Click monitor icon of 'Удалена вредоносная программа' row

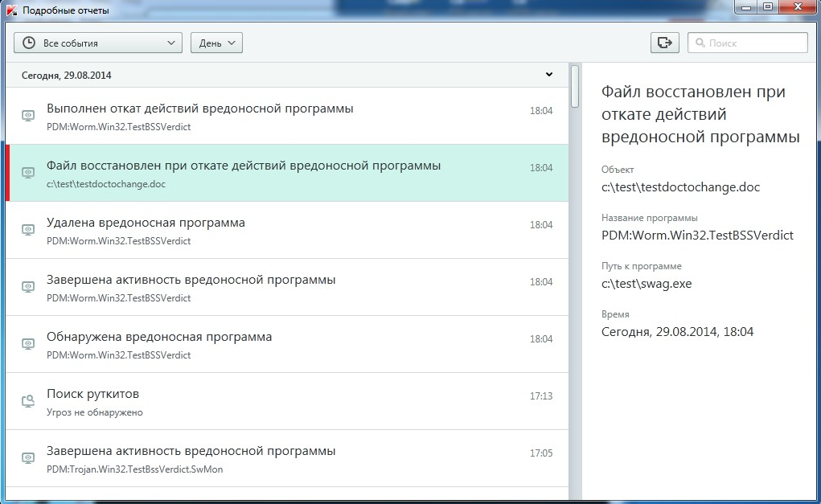point(28,230)
